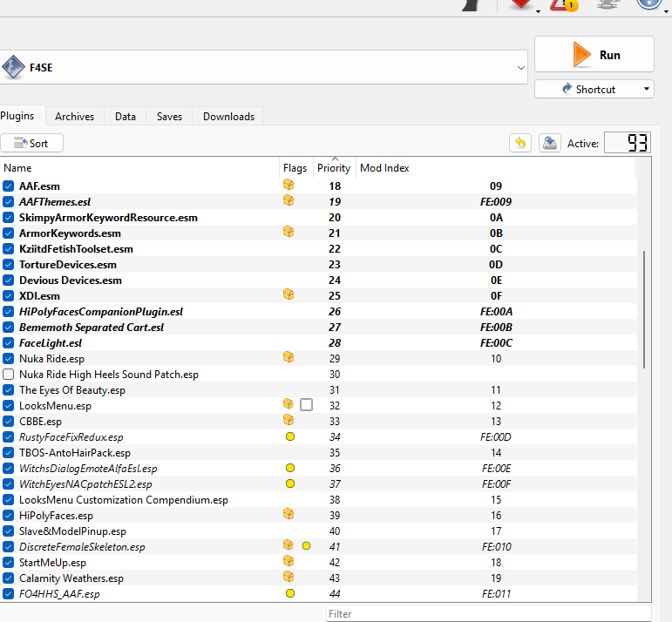Switch to the Archives tab

point(75,117)
